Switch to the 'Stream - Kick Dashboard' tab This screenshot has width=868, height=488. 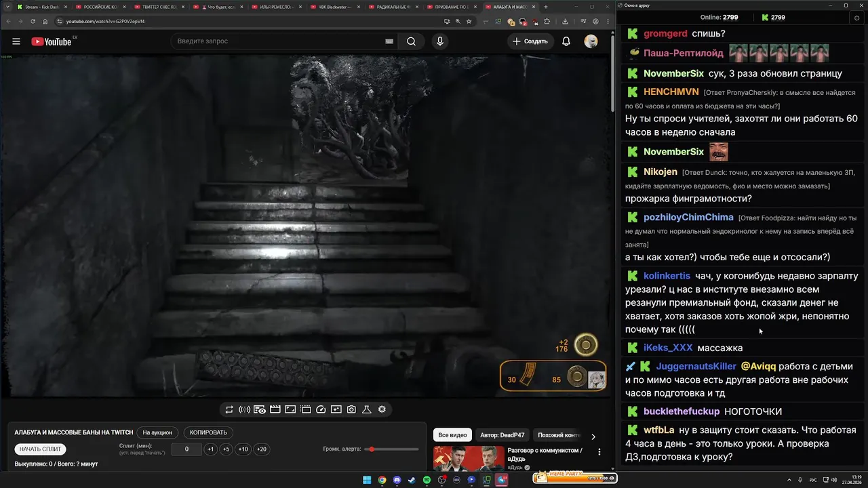(41, 7)
